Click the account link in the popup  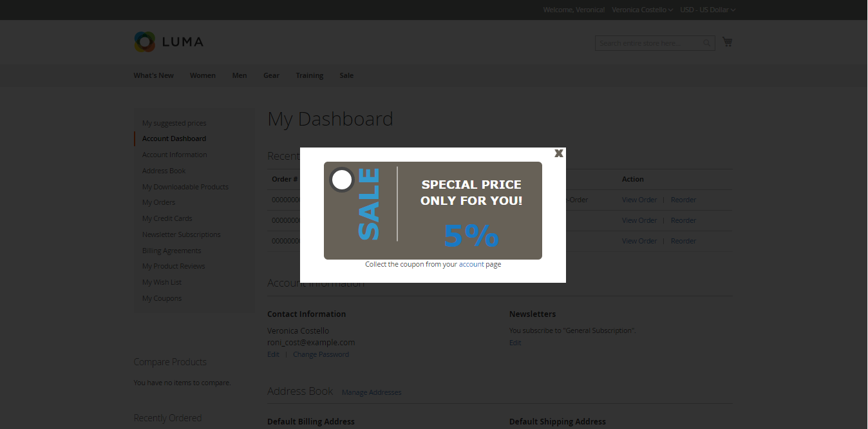pyautogui.click(x=471, y=264)
